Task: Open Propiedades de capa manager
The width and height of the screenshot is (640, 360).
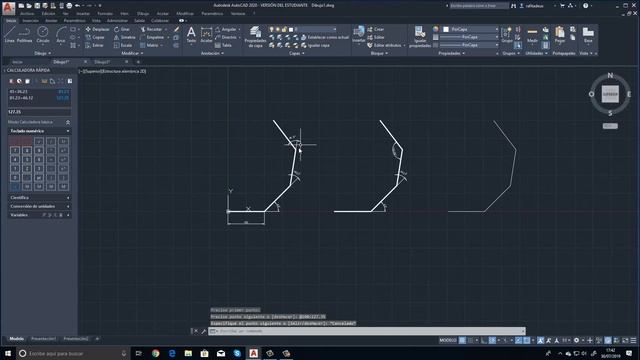Action: (x=256, y=37)
